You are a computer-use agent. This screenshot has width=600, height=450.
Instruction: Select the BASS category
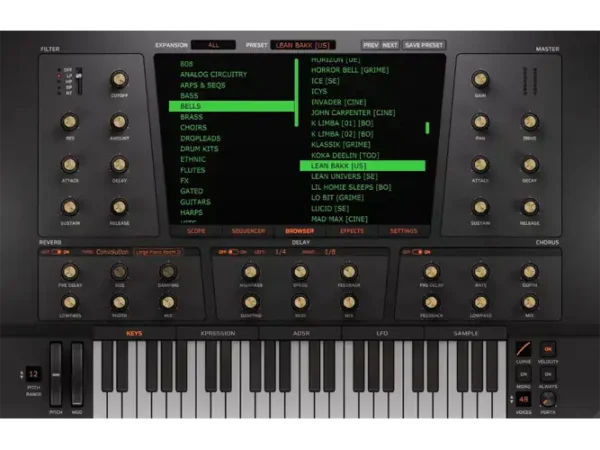[x=189, y=95]
